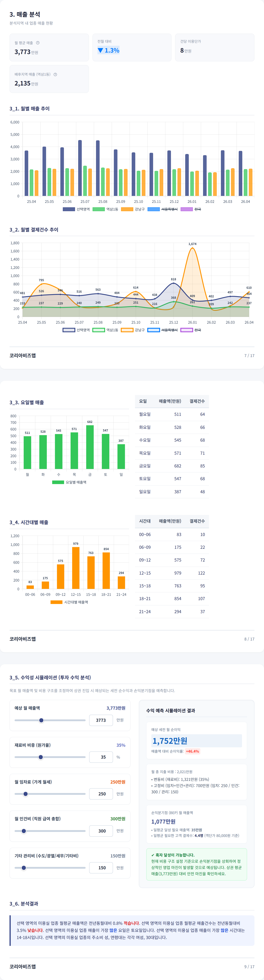Select the 월요일 table row
This screenshot has width=264, height=980.
pyautogui.click(x=172, y=414)
